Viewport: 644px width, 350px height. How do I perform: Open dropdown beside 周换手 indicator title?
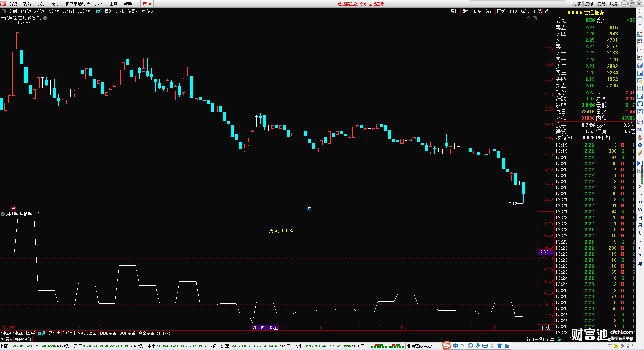[3, 214]
